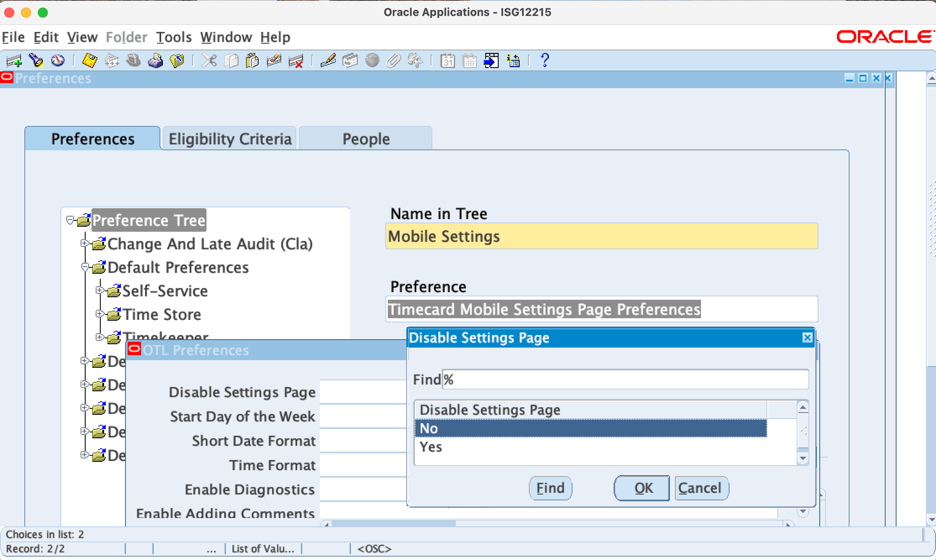Open the Tools menu
The width and height of the screenshot is (936, 560).
pos(174,37)
